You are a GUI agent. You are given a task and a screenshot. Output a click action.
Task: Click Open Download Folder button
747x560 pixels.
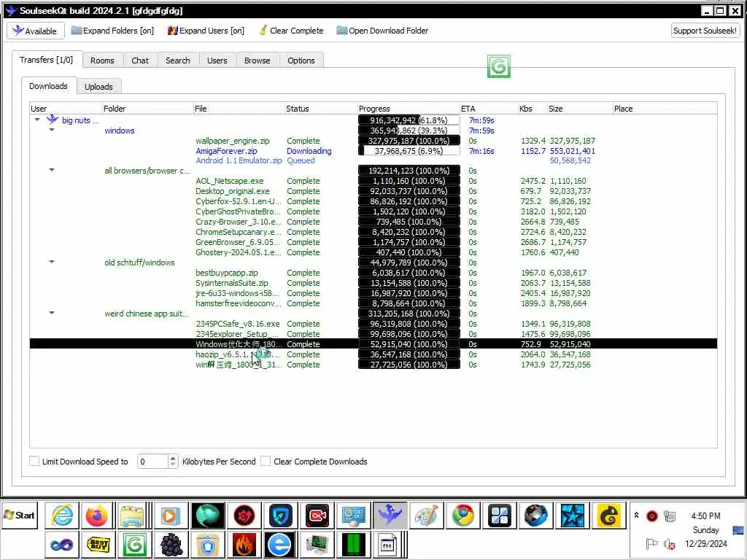pos(382,31)
